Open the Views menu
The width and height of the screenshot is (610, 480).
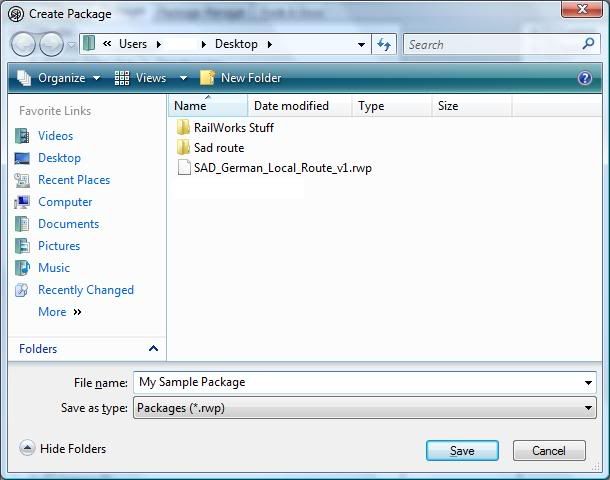point(149,78)
